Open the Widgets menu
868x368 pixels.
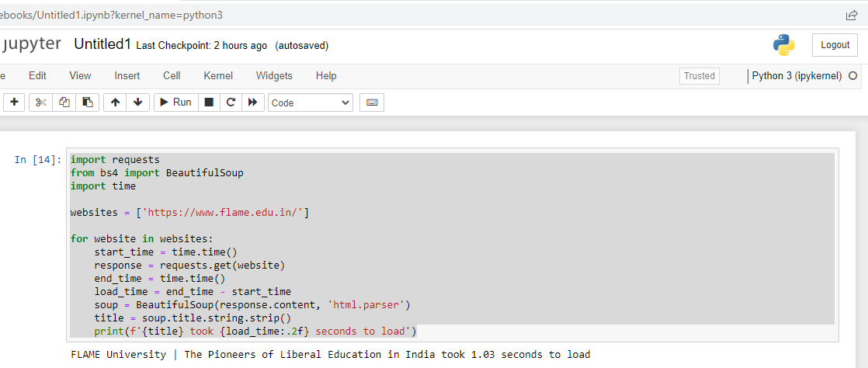(x=274, y=75)
